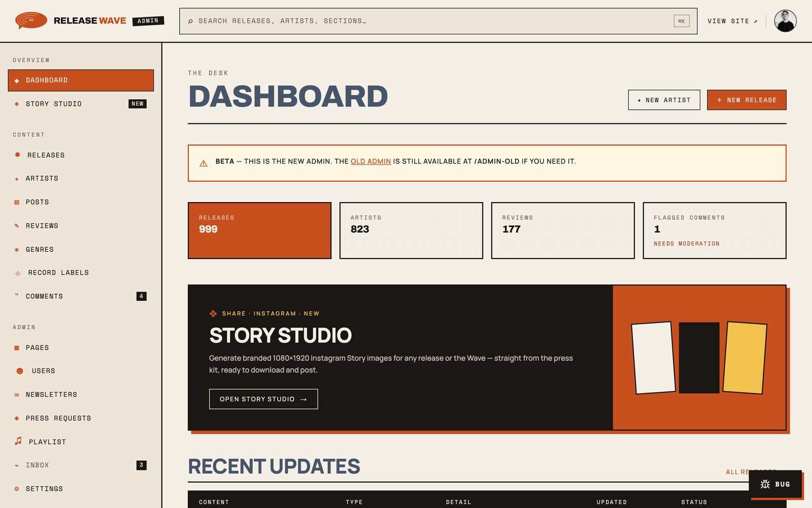The width and height of the screenshot is (812, 508).
Task: Open the Releases 999 stat card
Action: click(x=259, y=231)
